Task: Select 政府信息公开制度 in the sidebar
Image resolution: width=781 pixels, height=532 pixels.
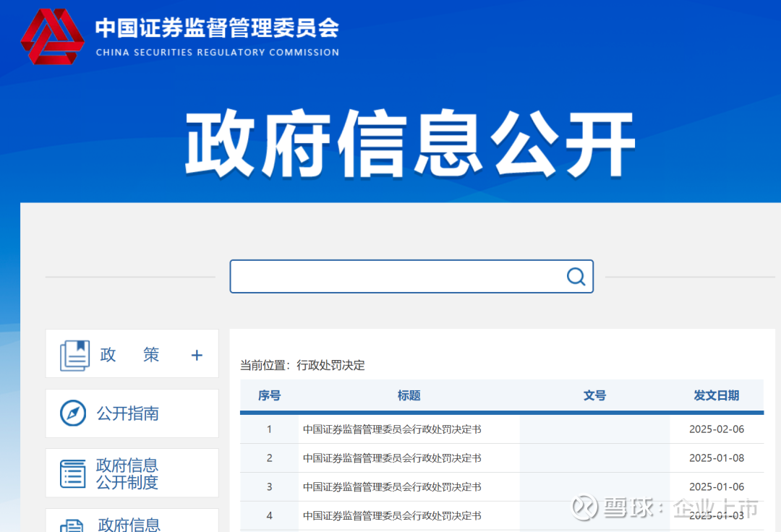Action: [128, 473]
